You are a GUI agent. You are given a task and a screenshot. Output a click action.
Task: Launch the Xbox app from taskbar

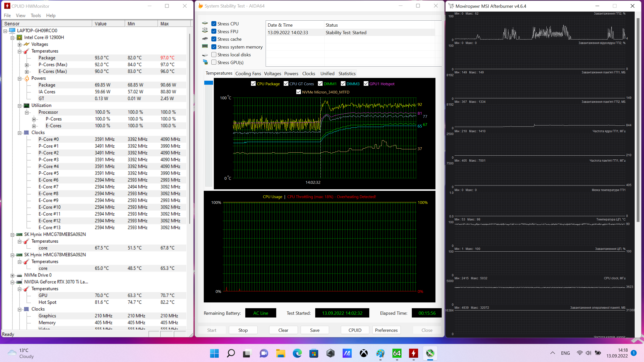[364, 353]
